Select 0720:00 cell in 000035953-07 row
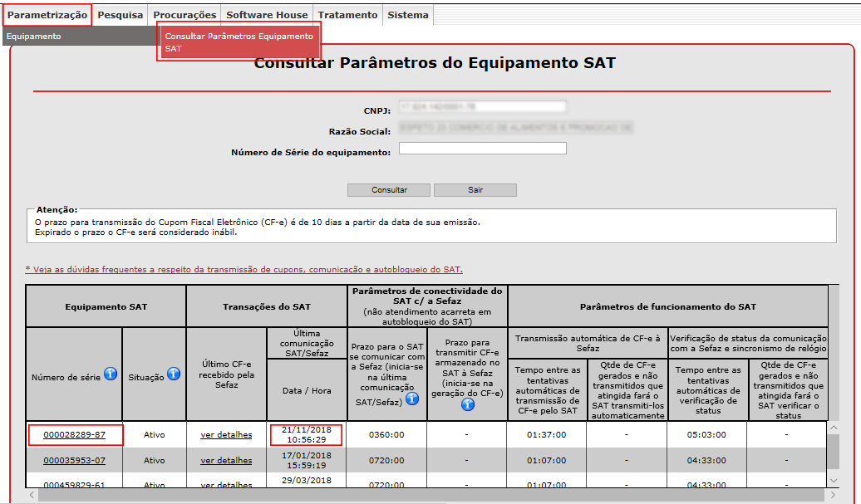861x504 pixels. [386, 460]
